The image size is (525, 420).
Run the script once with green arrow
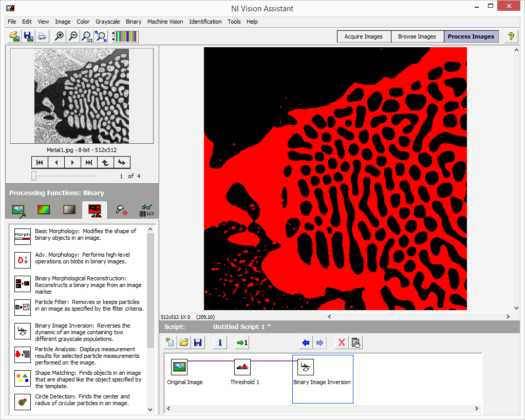(x=242, y=342)
